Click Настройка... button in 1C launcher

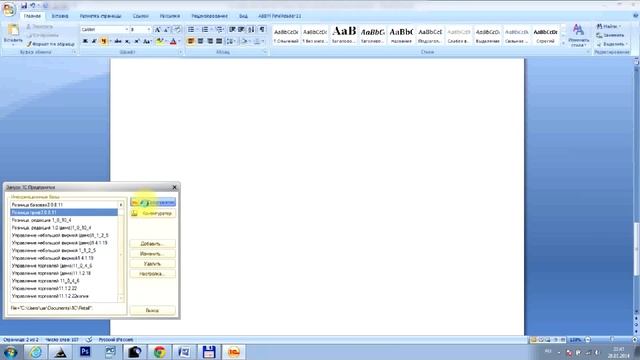(153, 274)
